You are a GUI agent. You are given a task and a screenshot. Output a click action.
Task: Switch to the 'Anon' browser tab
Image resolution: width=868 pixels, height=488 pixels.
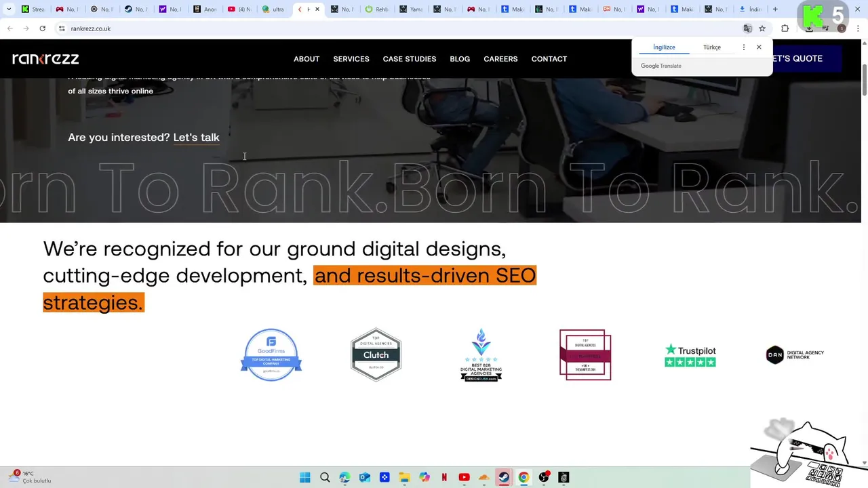tap(205, 9)
